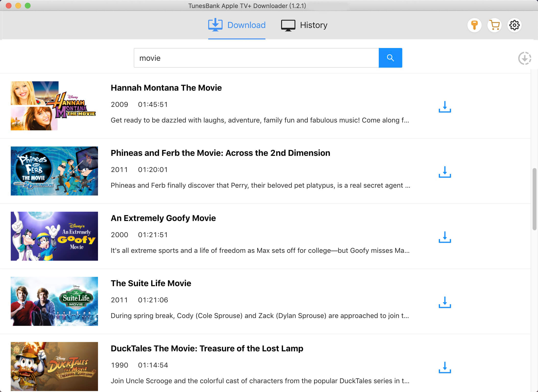Open the History tab
Screen dimensions: 538x392
pyautogui.click(x=314, y=25)
